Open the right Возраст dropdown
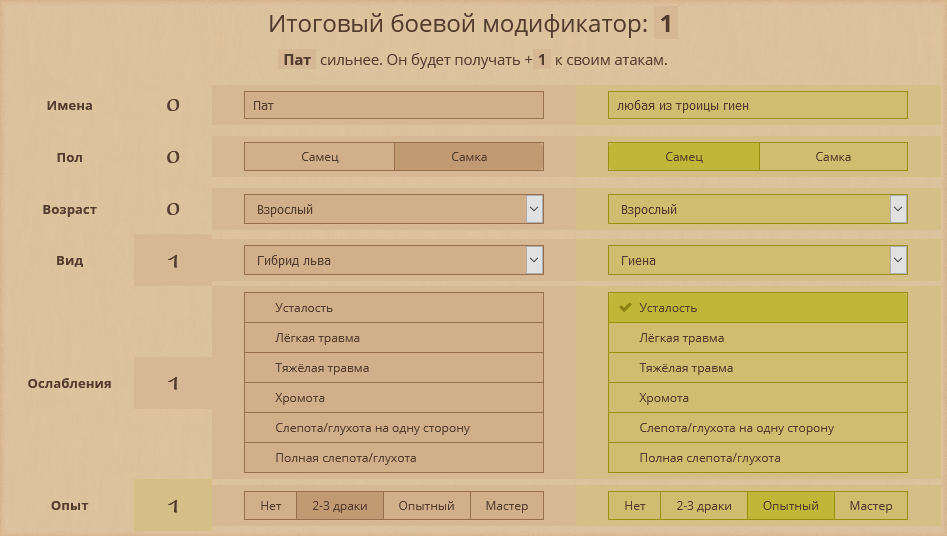The width and height of the screenshot is (947, 536). pyautogui.click(x=757, y=209)
